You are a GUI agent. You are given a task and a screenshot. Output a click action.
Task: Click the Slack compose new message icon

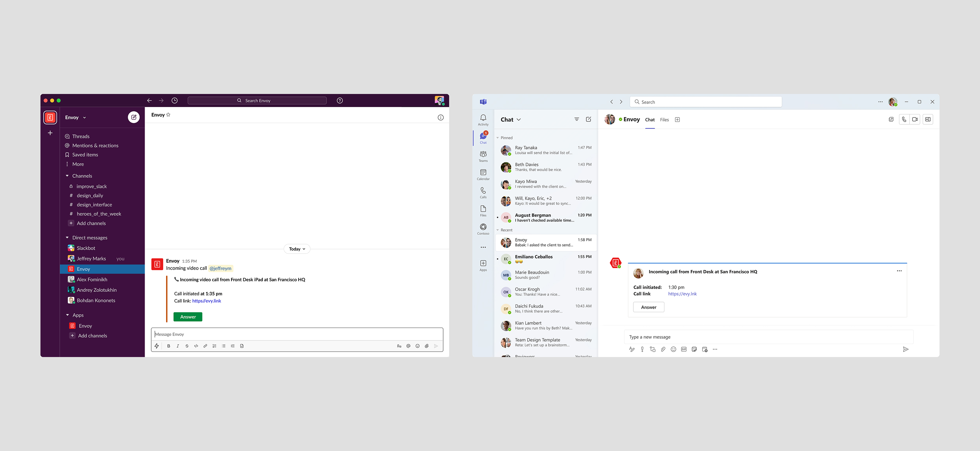[134, 117]
